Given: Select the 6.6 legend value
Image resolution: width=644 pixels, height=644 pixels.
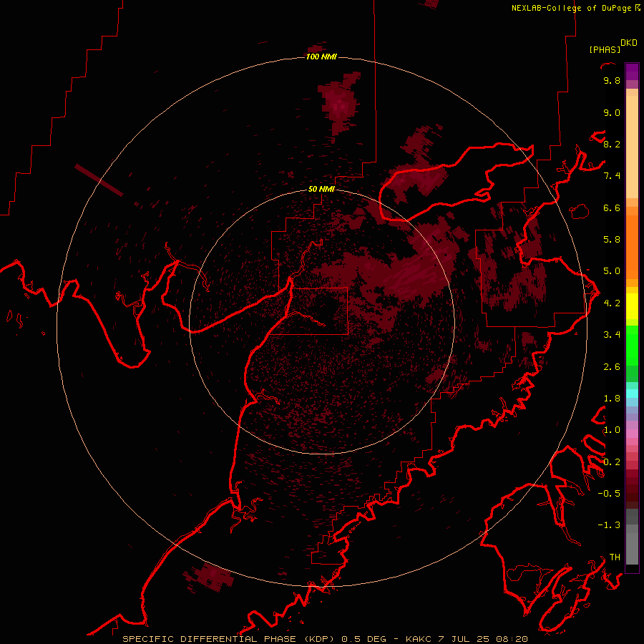Looking at the screenshot, I should point(612,208).
